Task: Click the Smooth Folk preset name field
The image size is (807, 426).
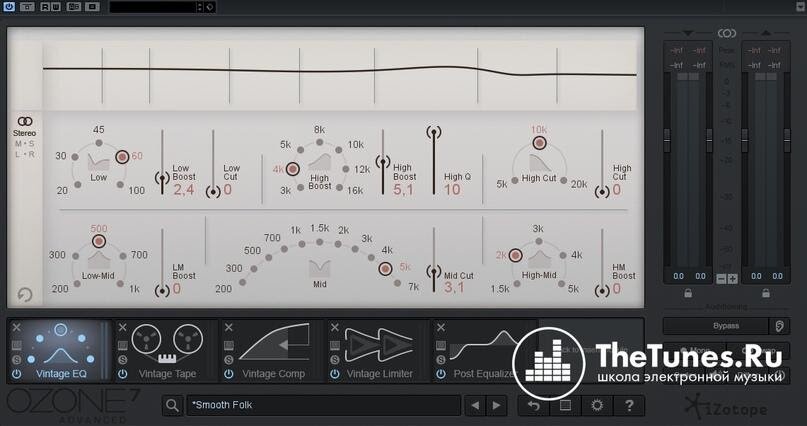Action: click(323, 405)
